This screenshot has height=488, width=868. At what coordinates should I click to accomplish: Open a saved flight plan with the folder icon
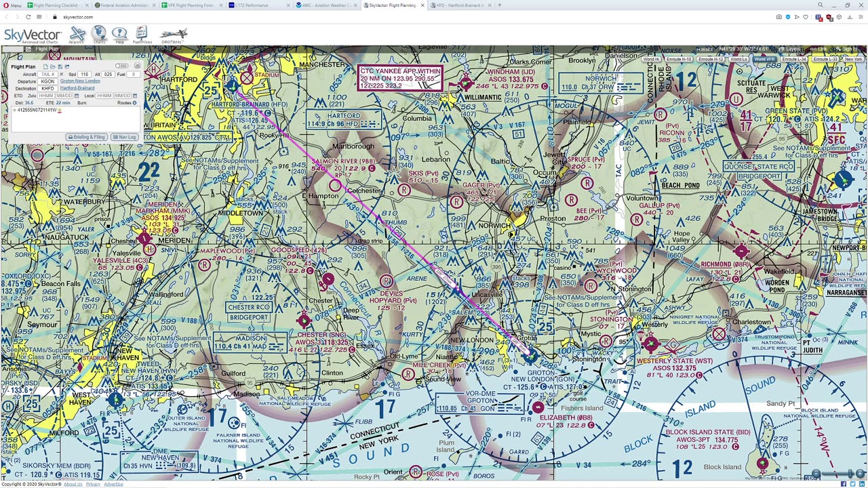click(53, 66)
